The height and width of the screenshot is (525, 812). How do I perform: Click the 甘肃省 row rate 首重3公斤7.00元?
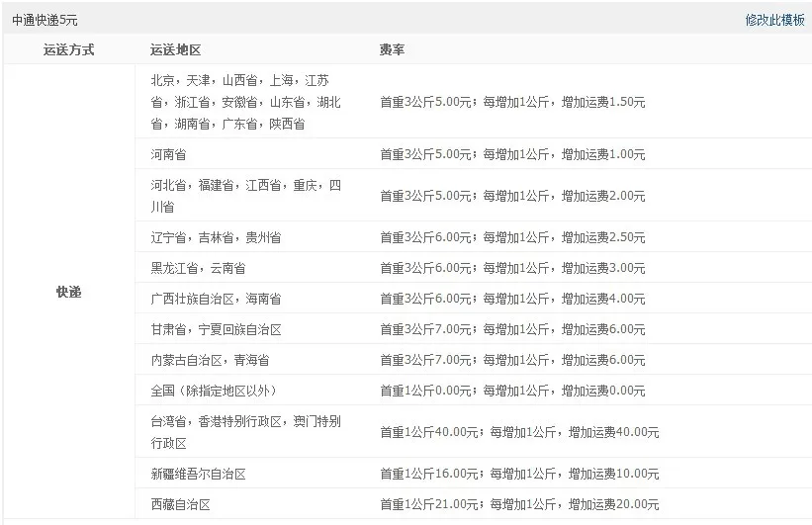(x=512, y=329)
